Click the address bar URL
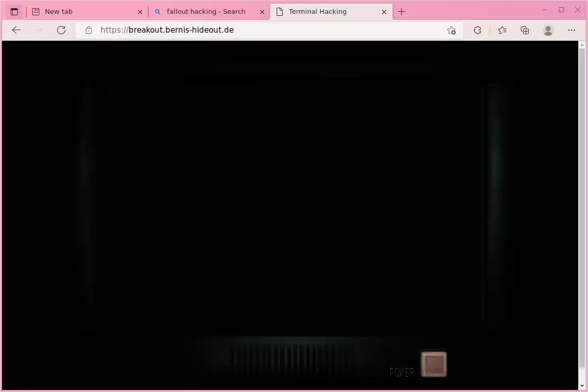This screenshot has height=392, width=588. pyautogui.click(x=167, y=30)
